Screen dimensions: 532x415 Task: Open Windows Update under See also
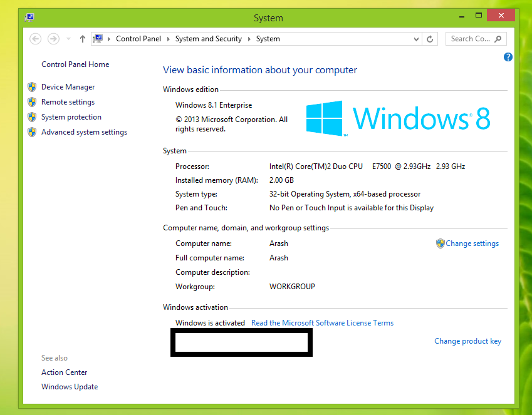(x=70, y=387)
